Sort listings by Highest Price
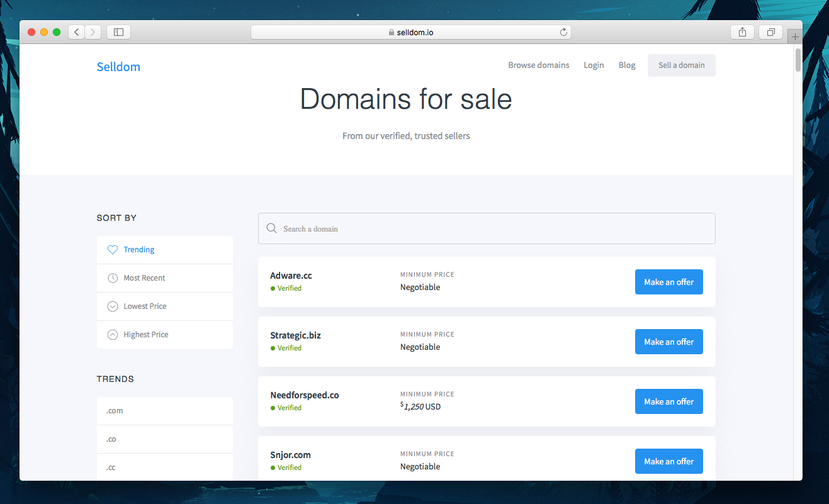Viewport: 829px width, 504px height. (165, 335)
